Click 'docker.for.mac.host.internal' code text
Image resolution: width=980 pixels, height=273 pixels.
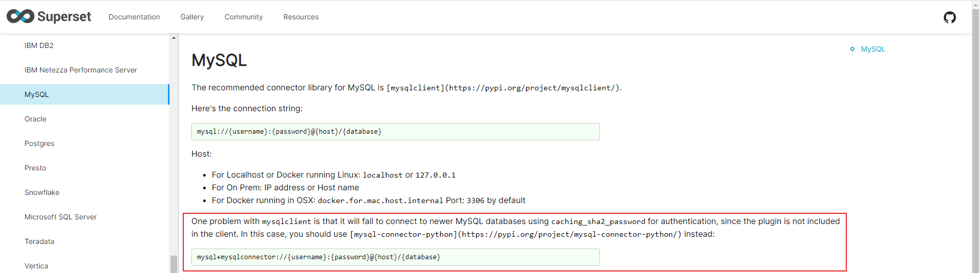tap(380, 201)
